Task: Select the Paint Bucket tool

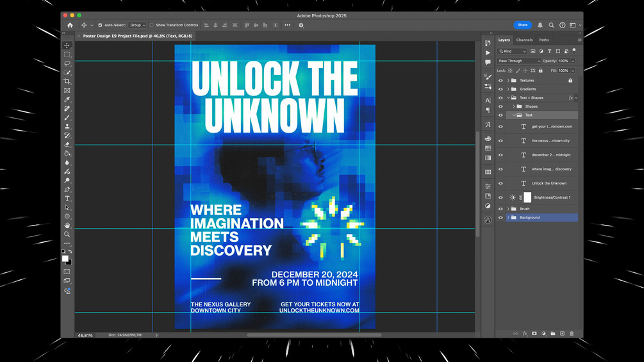Action: click(x=67, y=154)
